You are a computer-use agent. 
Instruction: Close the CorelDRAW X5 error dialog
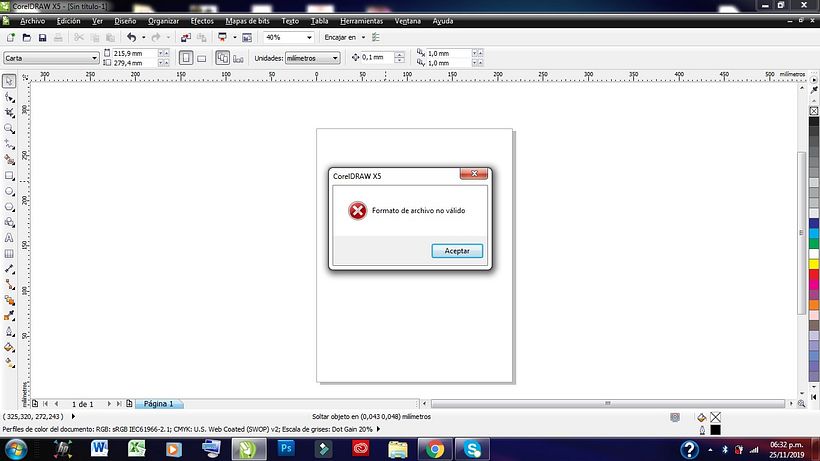474,174
